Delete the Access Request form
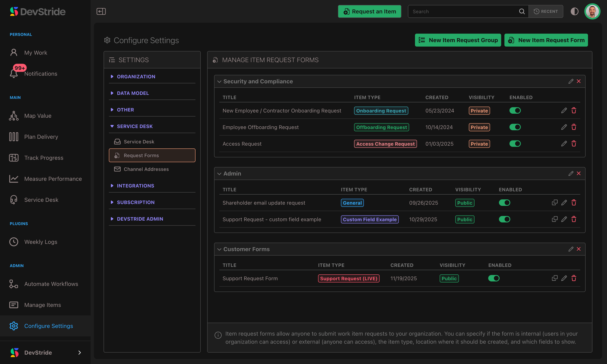Viewport: 607px width, 364px height. (574, 144)
